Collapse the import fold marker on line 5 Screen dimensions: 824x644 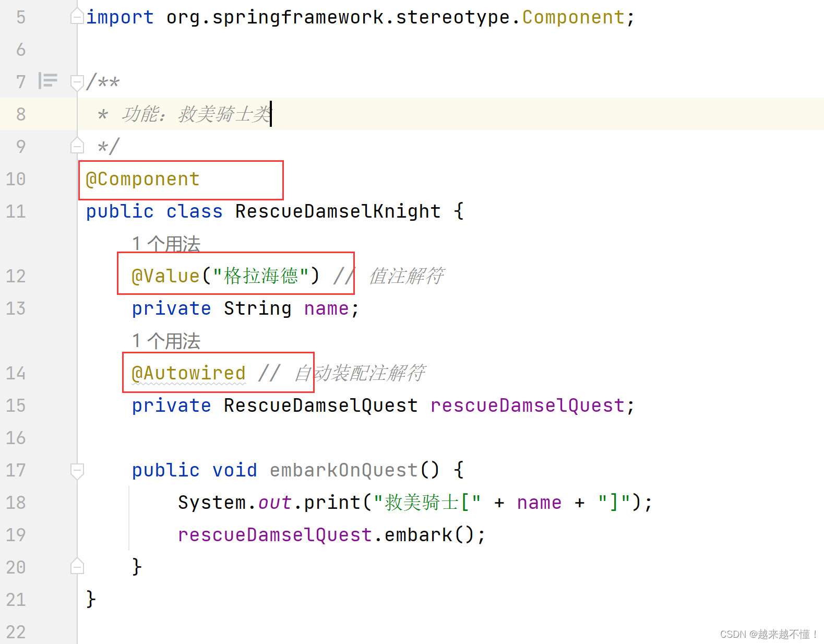tap(77, 17)
